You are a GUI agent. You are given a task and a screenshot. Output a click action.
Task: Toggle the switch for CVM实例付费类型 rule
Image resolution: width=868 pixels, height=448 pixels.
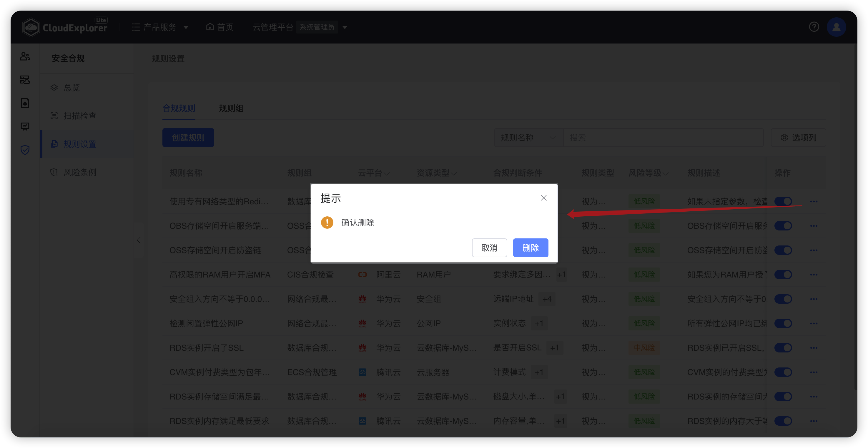pyautogui.click(x=783, y=372)
